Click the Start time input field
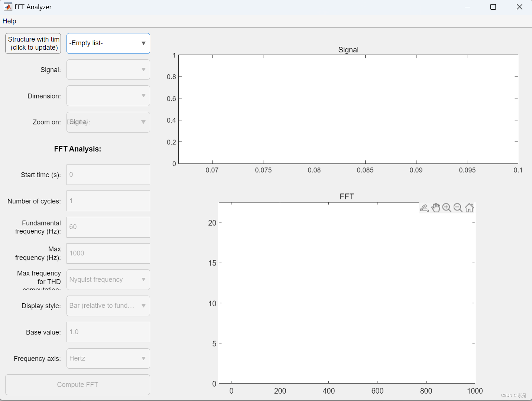 pyautogui.click(x=108, y=175)
